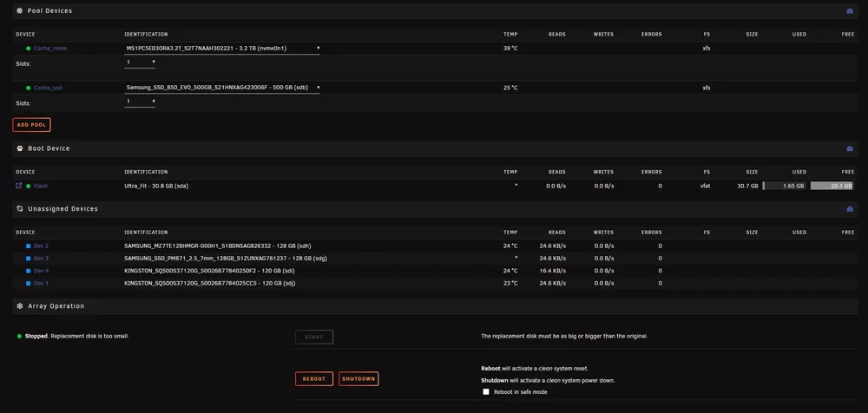Open the Dev 1 device link

[41, 283]
